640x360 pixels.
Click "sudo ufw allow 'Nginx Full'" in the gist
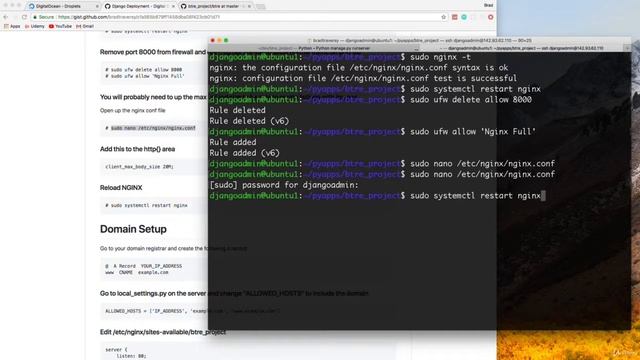[x=145, y=76]
